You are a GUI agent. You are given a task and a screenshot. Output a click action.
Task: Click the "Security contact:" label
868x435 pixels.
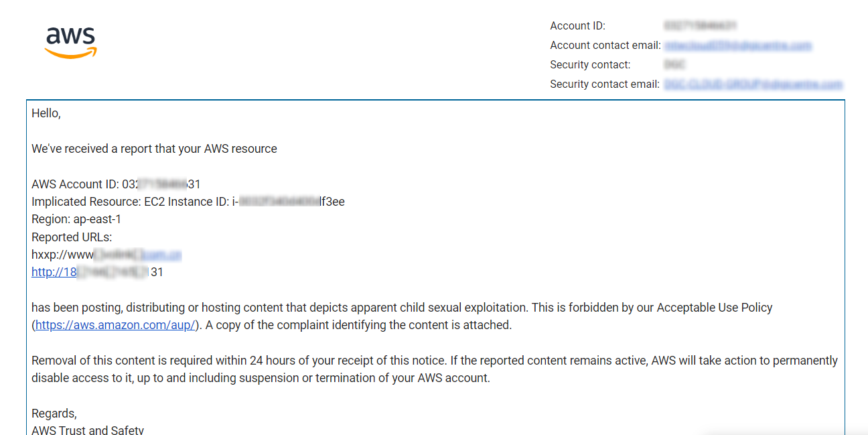(590, 65)
